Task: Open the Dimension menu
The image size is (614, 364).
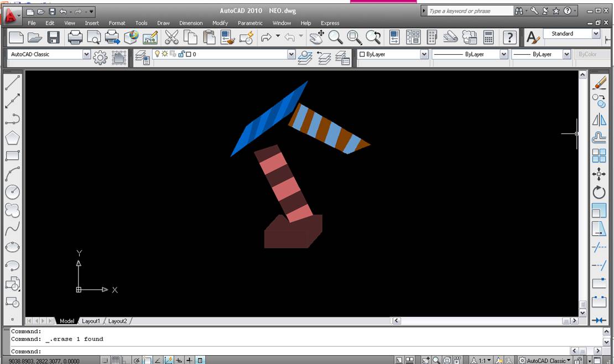Action: tap(191, 23)
